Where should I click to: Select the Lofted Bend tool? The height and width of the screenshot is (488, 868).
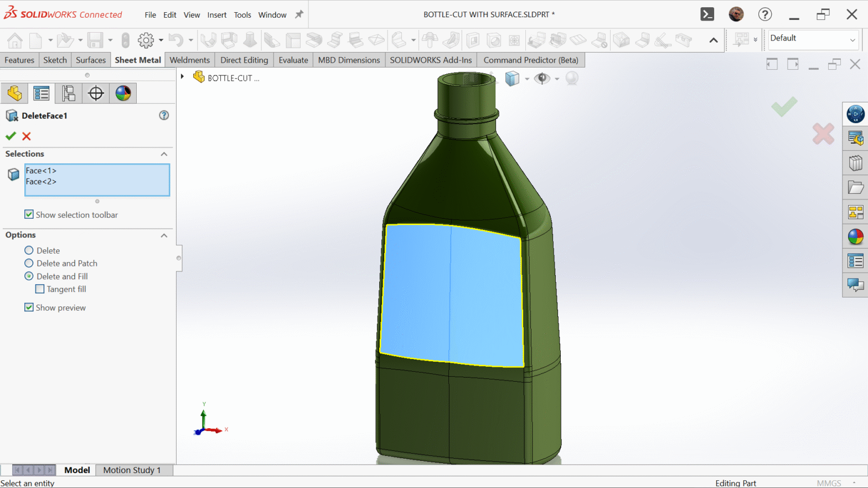tap(250, 40)
